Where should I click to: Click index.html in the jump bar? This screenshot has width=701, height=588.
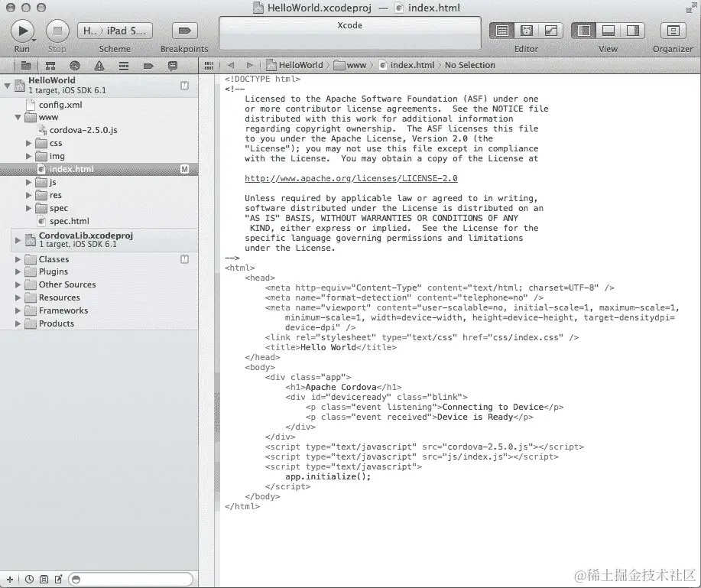407,65
